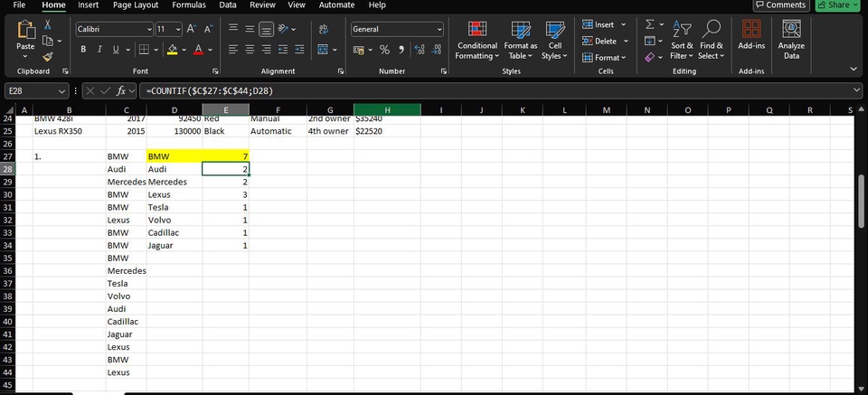The width and height of the screenshot is (868, 395).
Task: Click the AutoSum sigma icon
Action: coord(650,24)
